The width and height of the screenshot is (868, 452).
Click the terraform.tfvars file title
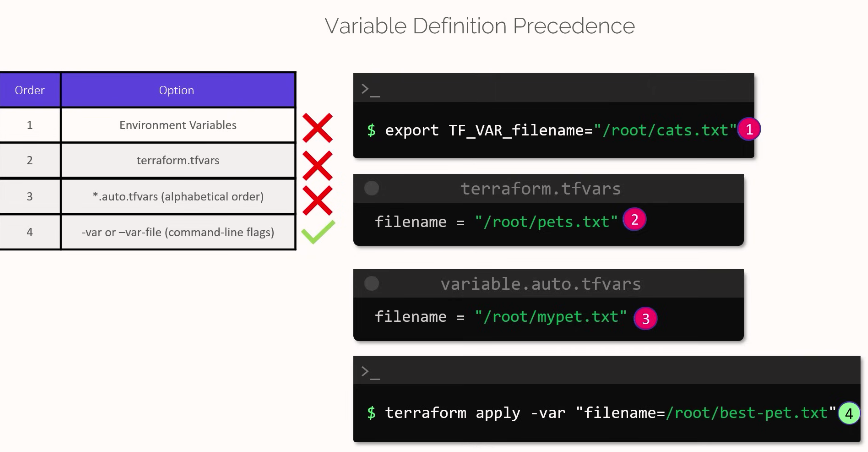(540, 188)
